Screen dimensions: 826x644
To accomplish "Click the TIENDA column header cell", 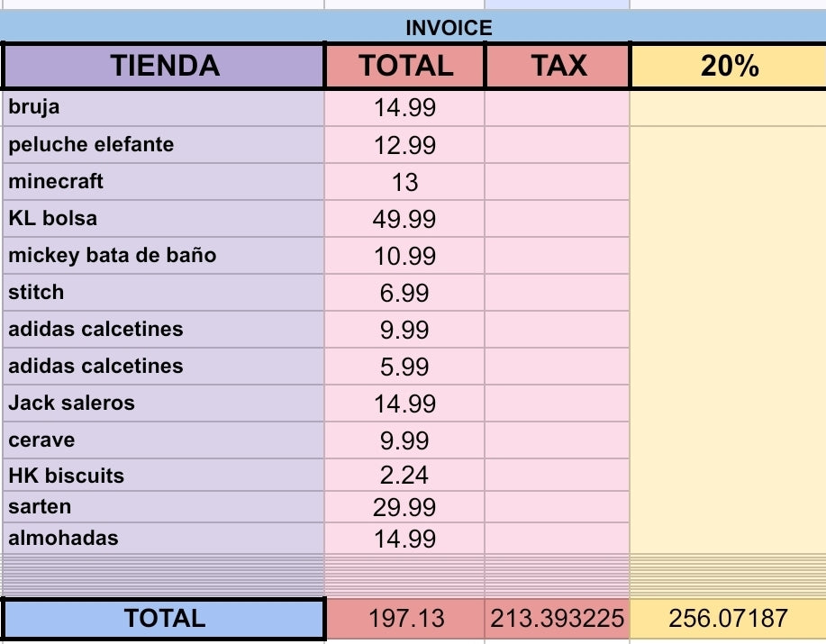I will coord(164,66).
